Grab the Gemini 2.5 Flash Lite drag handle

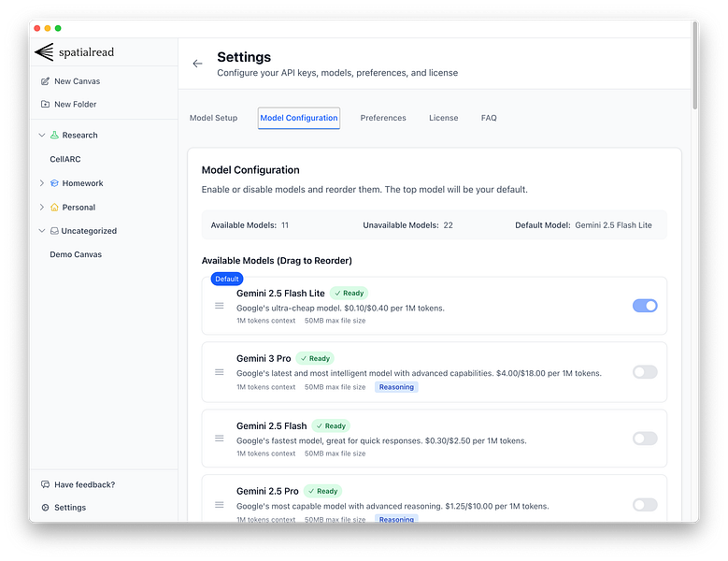(219, 306)
